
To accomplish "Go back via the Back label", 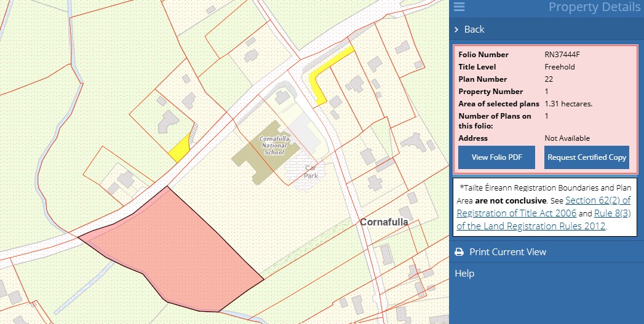I will click(474, 30).
